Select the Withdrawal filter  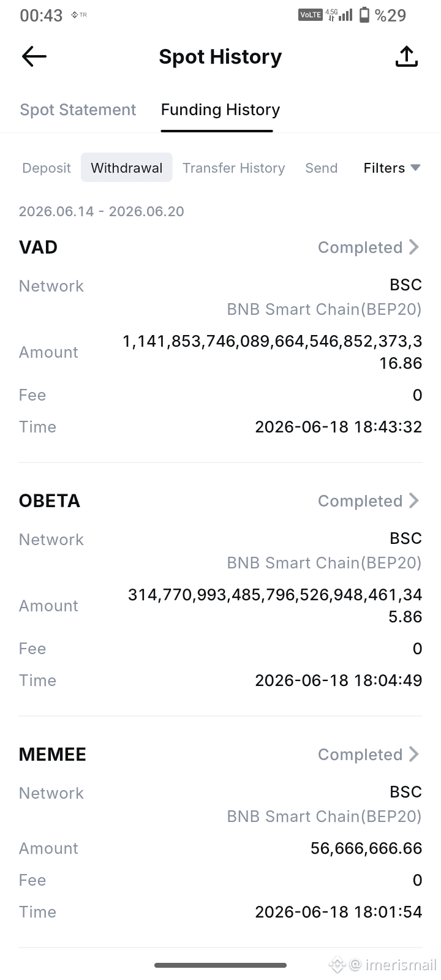127,168
